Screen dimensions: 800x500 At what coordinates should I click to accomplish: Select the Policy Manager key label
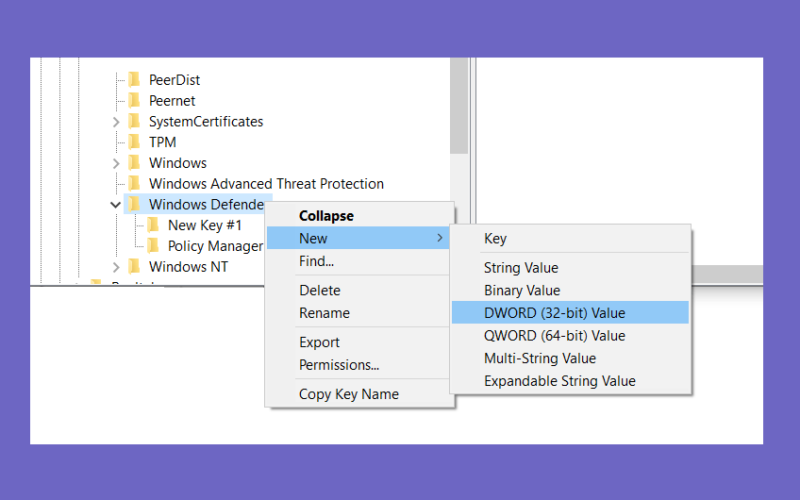pos(216,246)
